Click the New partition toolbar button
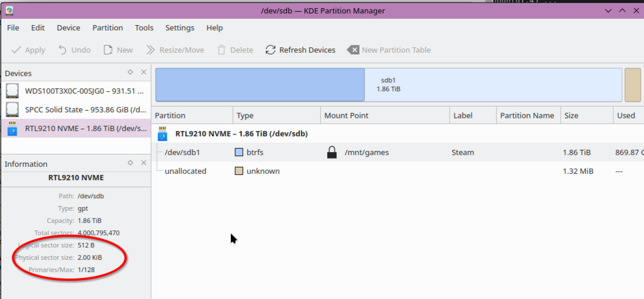Viewport: 644px width, 299px height. pos(118,50)
